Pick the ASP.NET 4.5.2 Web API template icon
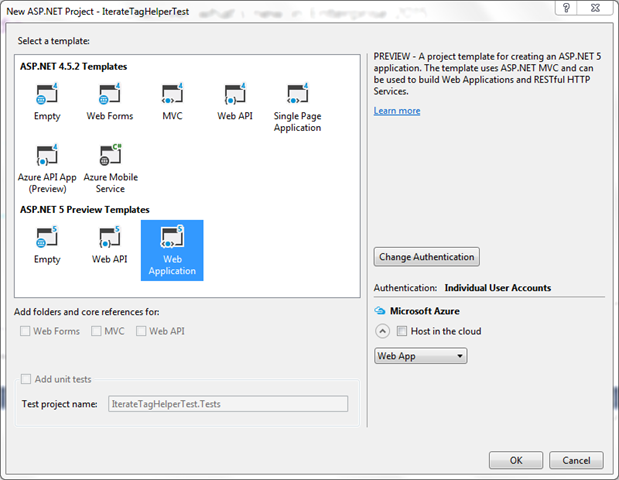The height and width of the screenshot is (480, 619). pyautogui.click(x=235, y=94)
